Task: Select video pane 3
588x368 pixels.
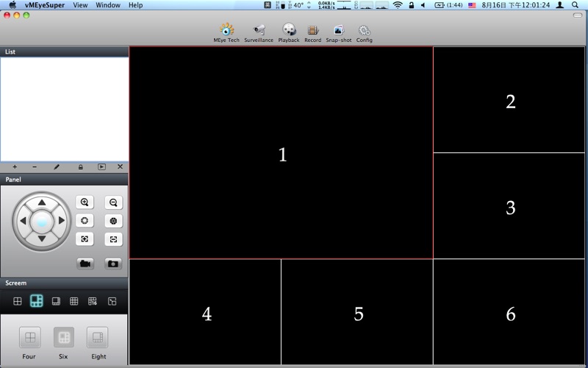Action: coord(509,206)
